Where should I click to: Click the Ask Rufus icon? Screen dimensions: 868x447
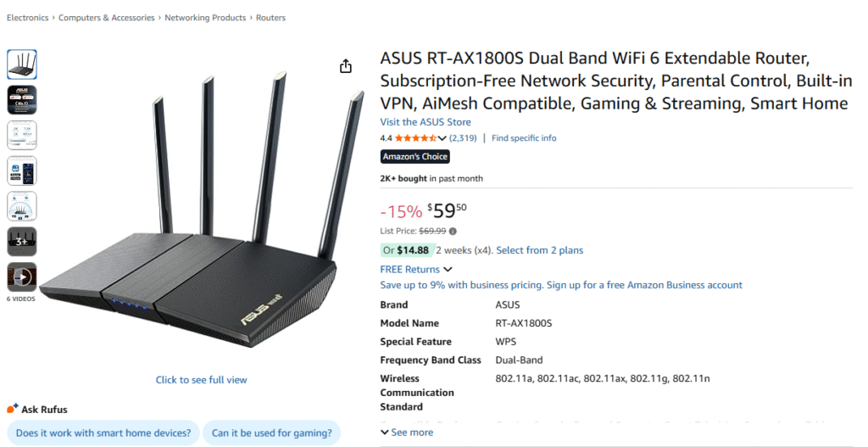tap(12, 409)
